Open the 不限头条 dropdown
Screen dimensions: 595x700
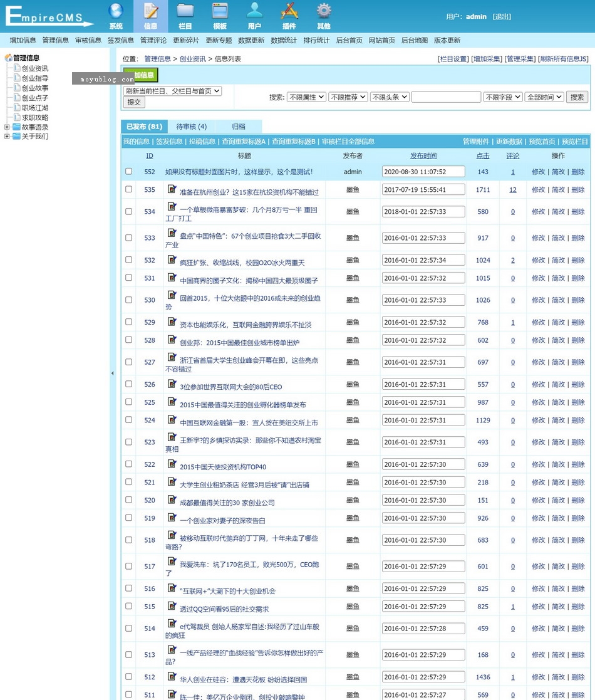[x=390, y=97]
